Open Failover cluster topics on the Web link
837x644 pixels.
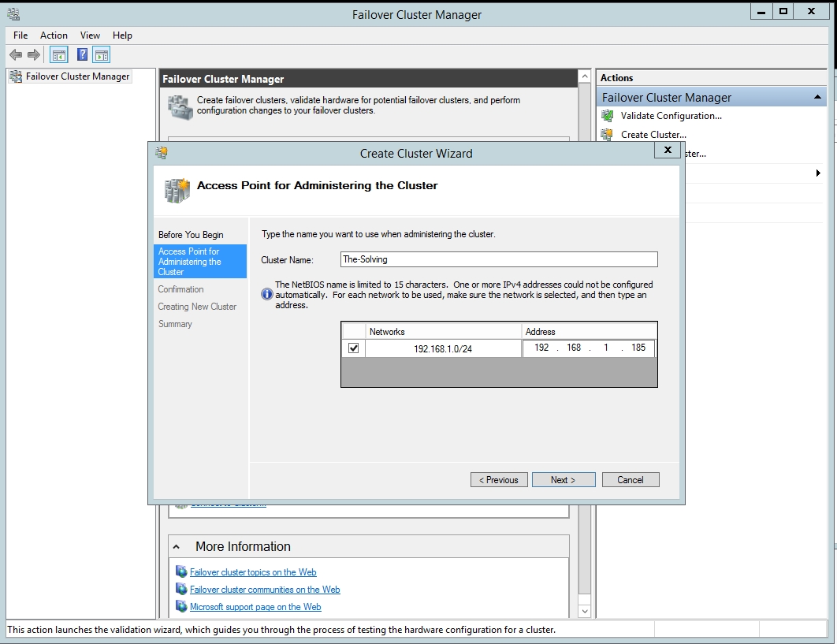click(x=253, y=572)
